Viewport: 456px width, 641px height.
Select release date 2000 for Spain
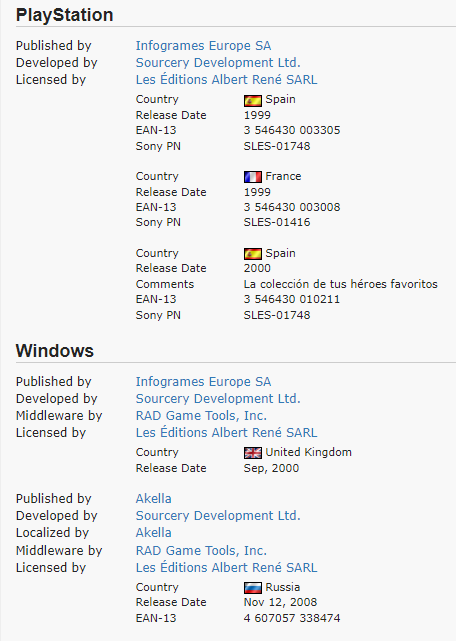pos(257,268)
